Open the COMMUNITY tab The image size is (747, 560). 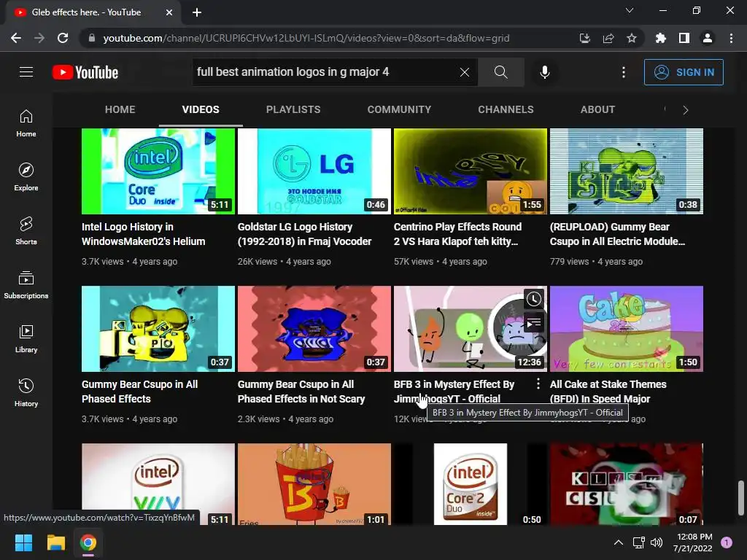click(x=399, y=109)
